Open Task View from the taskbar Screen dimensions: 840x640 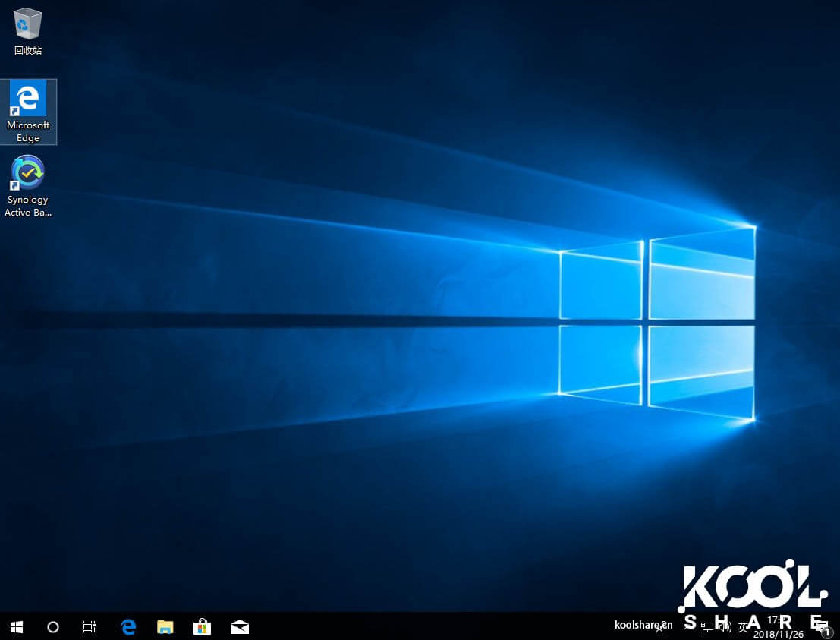(90, 626)
